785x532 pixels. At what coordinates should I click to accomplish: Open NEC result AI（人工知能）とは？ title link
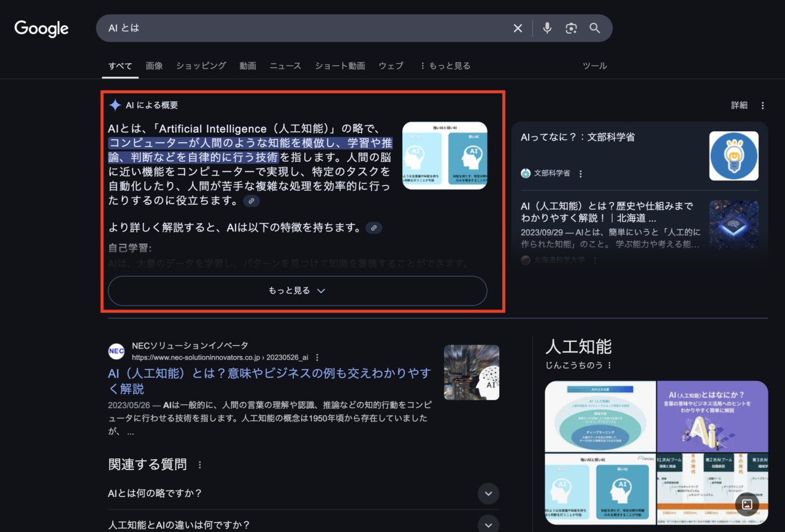[x=269, y=381]
